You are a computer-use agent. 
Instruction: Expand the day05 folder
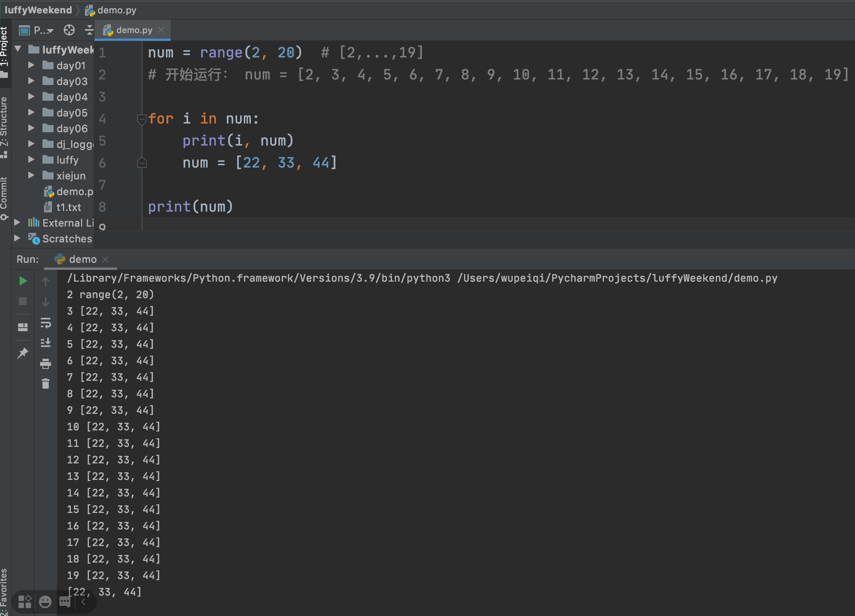click(x=31, y=112)
